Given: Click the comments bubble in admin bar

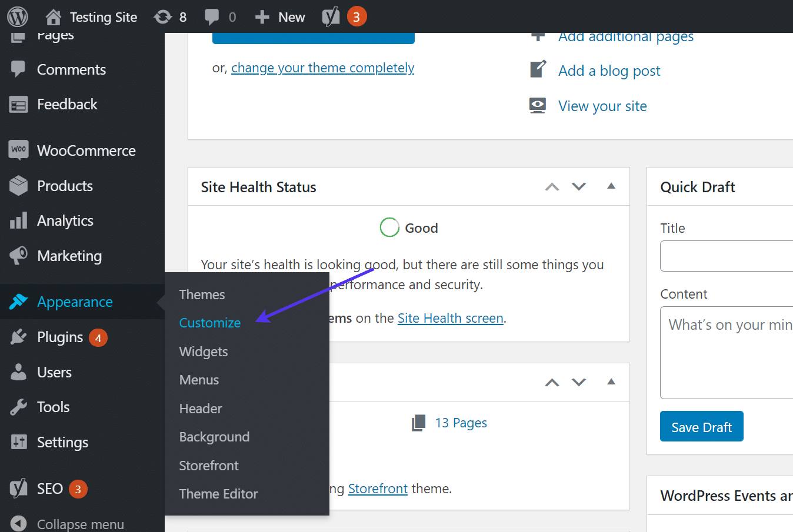Looking at the screenshot, I should (212, 17).
